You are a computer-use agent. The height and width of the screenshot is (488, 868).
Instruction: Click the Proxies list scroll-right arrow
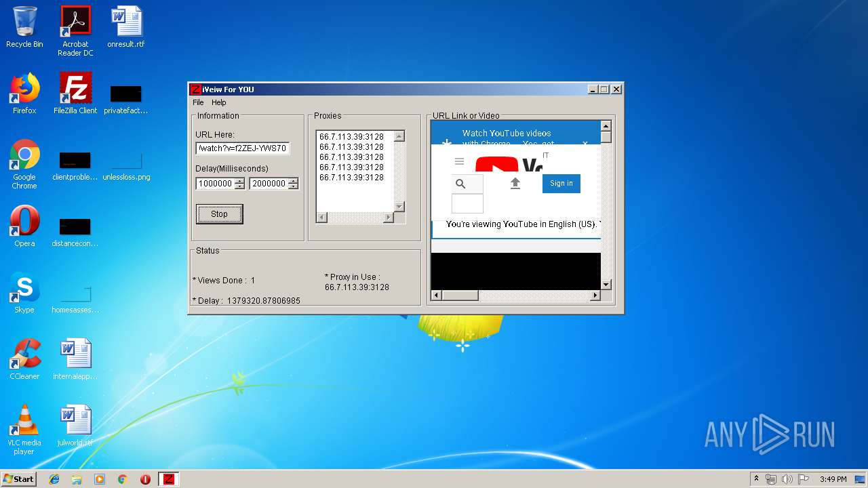[389, 218]
